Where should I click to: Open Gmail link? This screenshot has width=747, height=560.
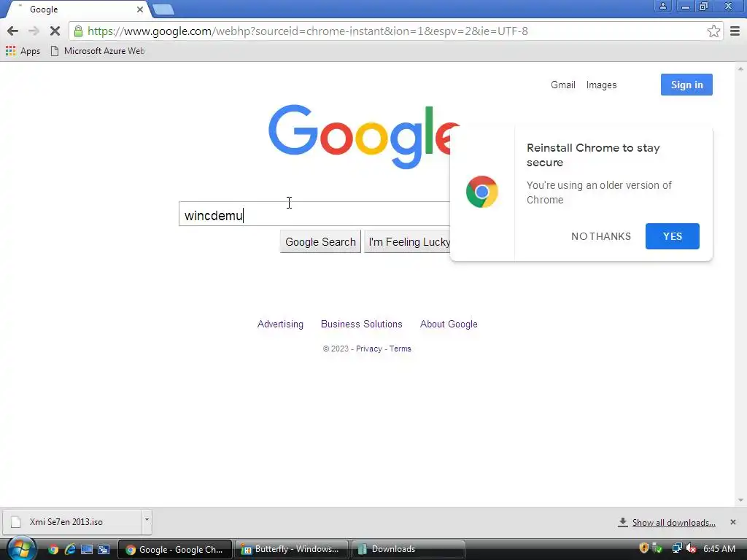tap(562, 85)
